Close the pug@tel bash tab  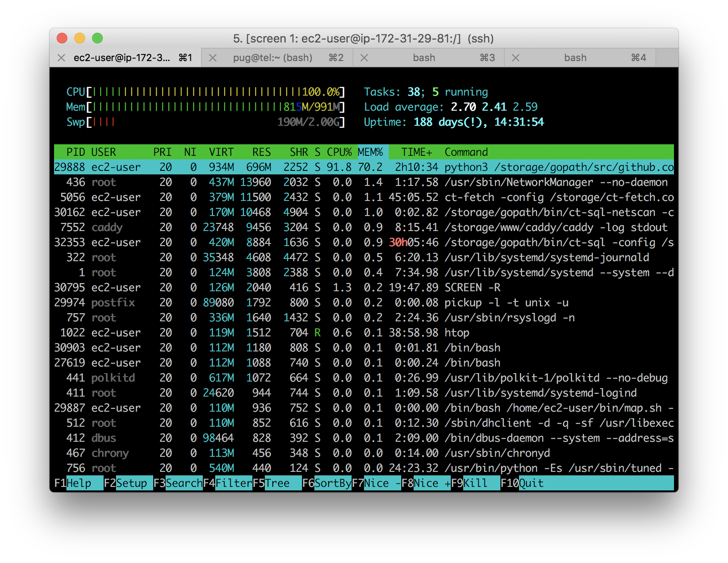(x=213, y=58)
